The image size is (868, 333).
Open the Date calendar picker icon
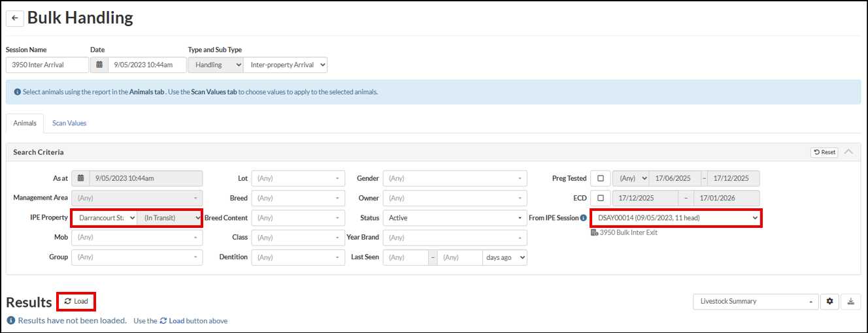tap(99, 65)
